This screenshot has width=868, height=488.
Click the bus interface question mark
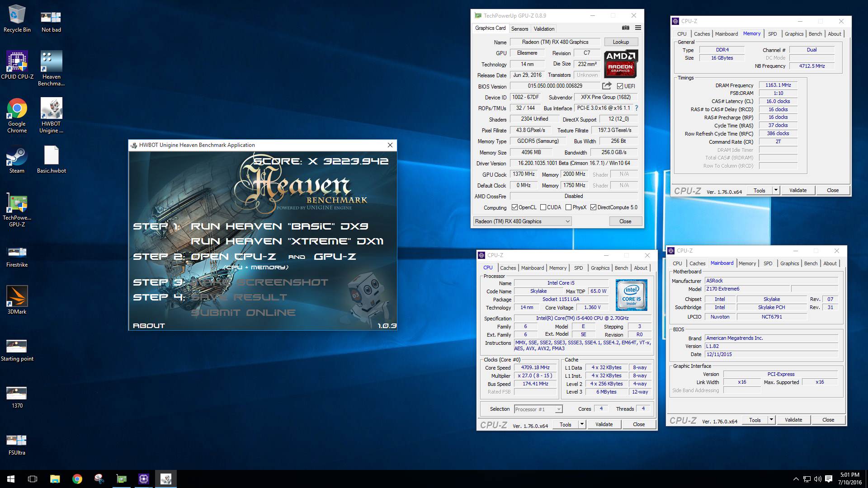[x=637, y=108]
